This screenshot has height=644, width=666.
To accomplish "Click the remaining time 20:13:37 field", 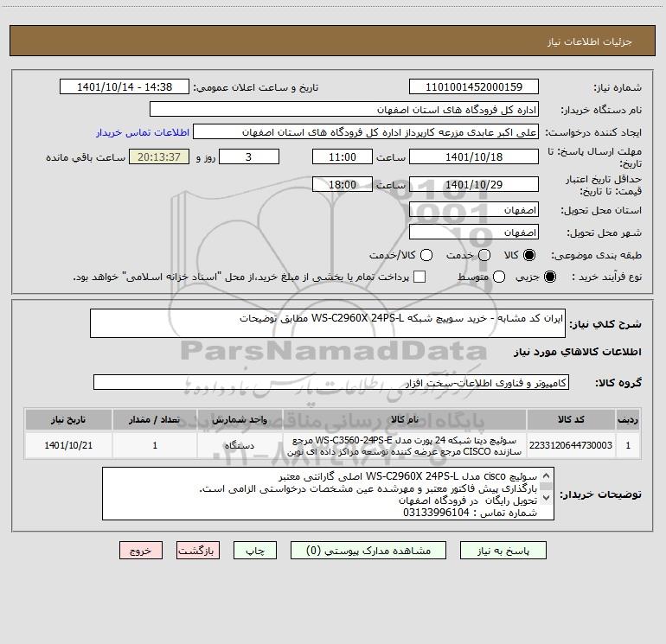I will 159,156.
